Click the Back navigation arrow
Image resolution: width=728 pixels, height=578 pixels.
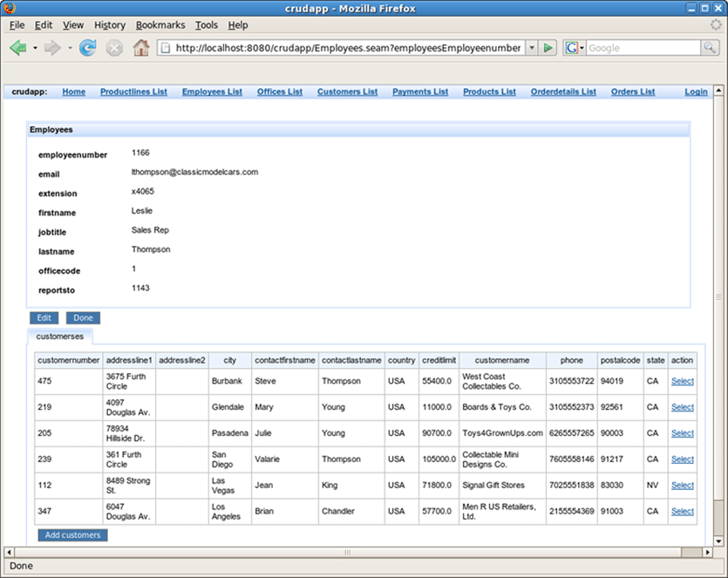click(x=17, y=48)
